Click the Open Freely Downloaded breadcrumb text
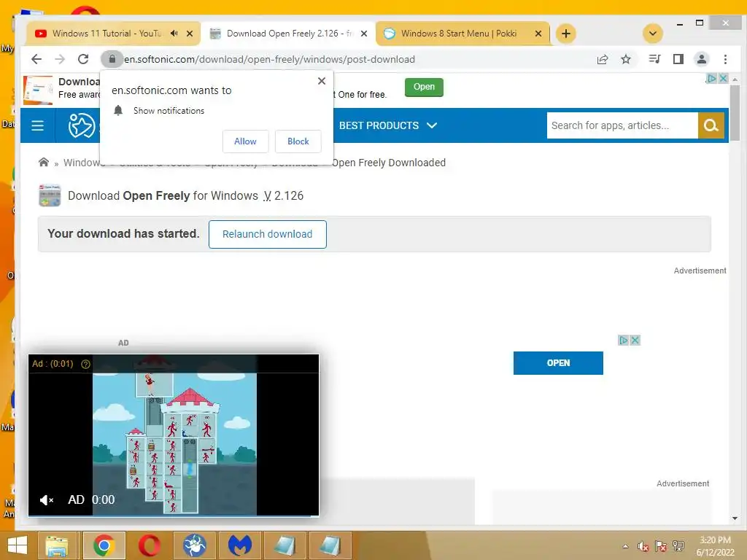Viewport: 747px width, 560px height. click(388, 163)
